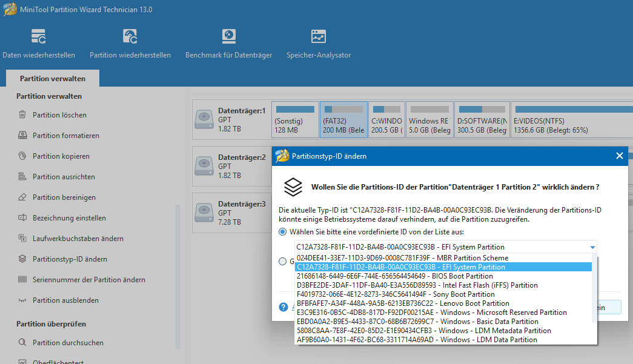The height and width of the screenshot is (364, 633).
Task: Select the D:SOFTWARE 300.5 GB partition block
Action: pos(482,119)
